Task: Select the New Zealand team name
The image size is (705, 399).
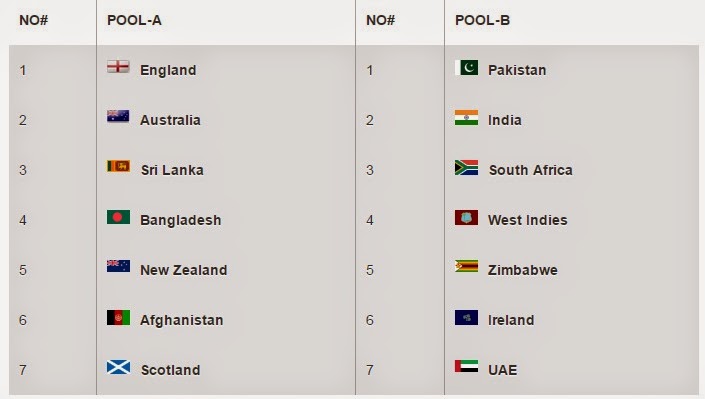Action: coord(184,270)
